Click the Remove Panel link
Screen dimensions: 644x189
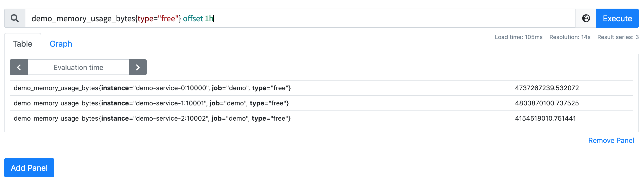point(611,140)
